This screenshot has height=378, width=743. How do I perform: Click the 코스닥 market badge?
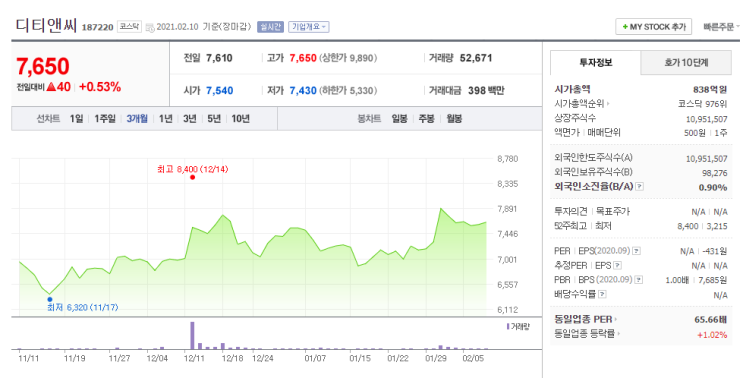pyautogui.click(x=129, y=27)
